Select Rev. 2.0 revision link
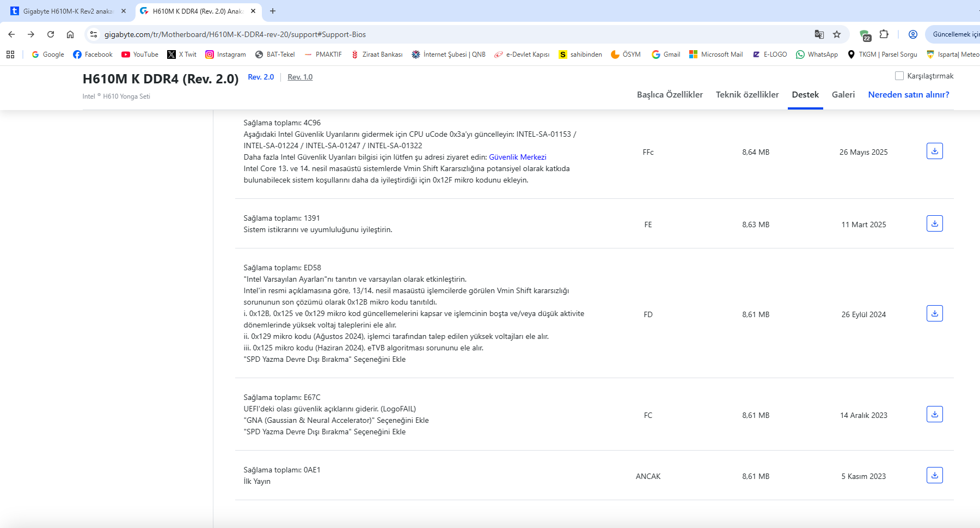 pyautogui.click(x=261, y=77)
